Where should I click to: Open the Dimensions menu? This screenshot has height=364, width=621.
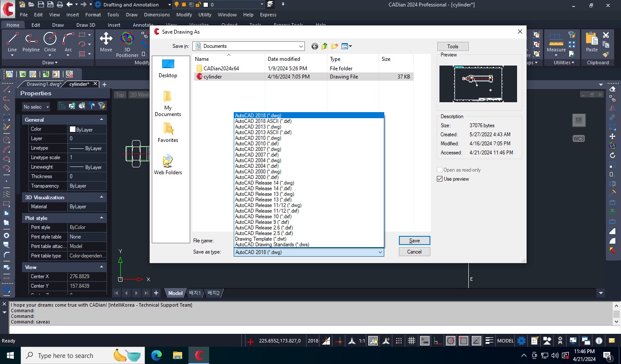click(157, 15)
